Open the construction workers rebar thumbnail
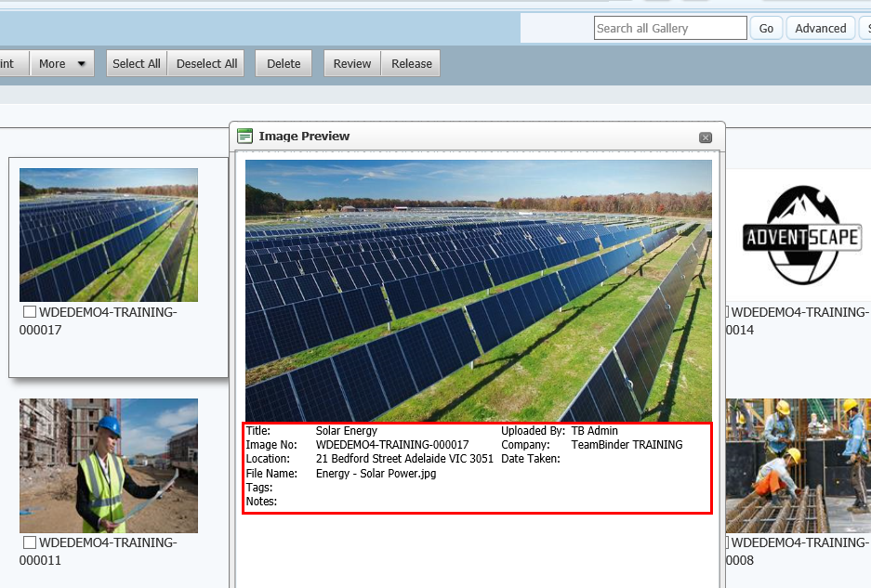 pos(798,465)
